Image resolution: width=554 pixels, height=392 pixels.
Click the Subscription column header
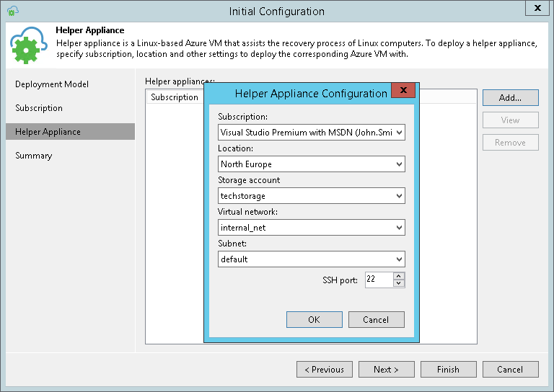(x=175, y=97)
